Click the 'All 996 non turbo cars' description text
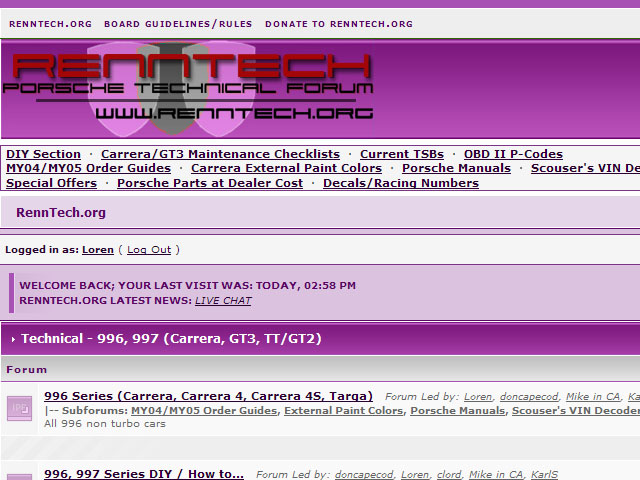The width and height of the screenshot is (640, 480). pos(105,424)
